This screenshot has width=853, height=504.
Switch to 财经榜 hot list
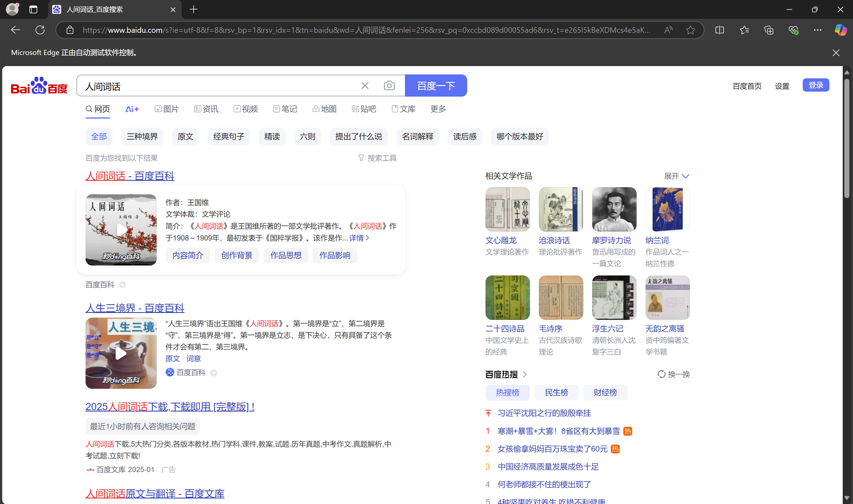pos(605,393)
